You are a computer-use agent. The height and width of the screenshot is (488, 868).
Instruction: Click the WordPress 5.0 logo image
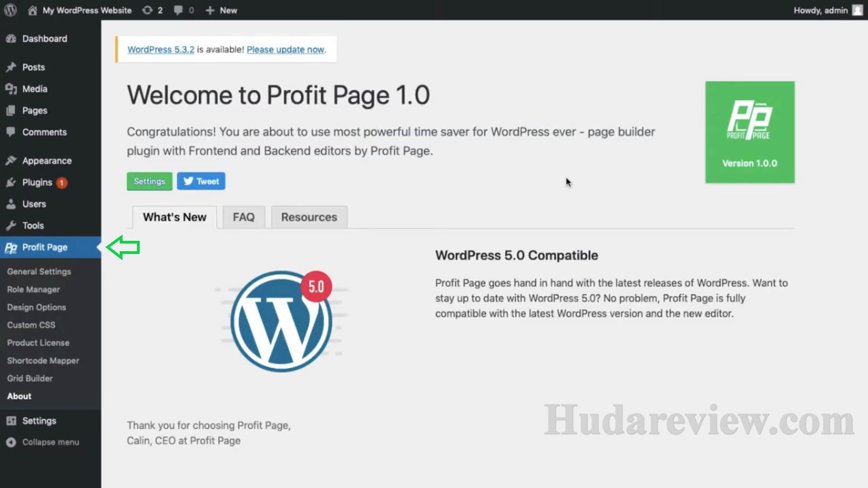point(281,321)
